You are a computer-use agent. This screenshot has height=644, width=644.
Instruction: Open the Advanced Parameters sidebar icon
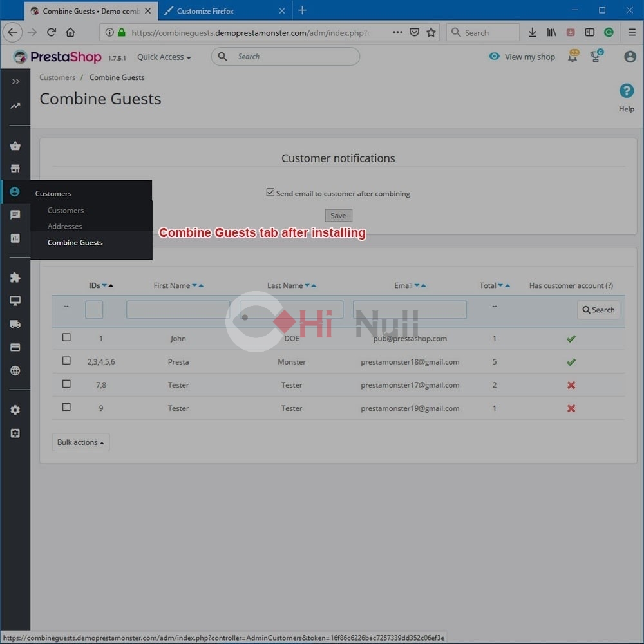point(15,433)
